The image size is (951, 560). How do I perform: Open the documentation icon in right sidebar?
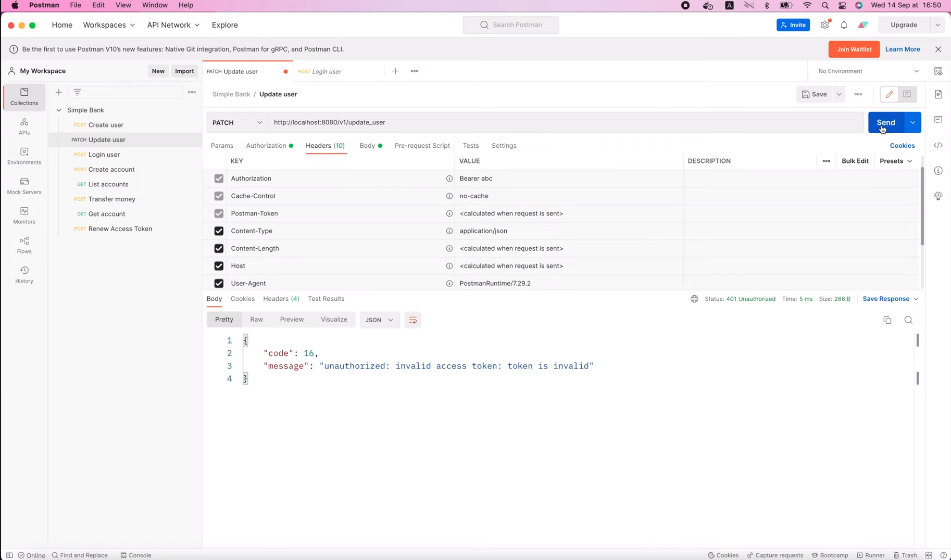(938, 94)
